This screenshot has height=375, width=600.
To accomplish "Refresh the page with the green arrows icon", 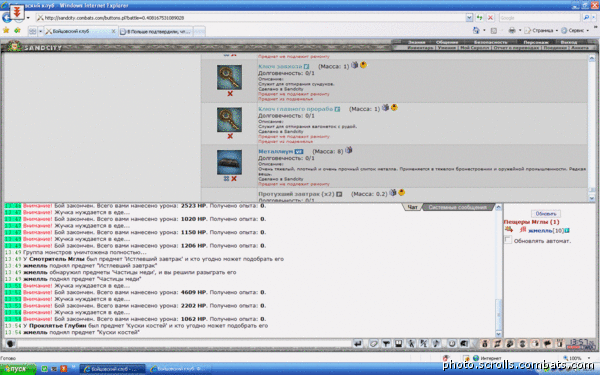I will (479, 18).
